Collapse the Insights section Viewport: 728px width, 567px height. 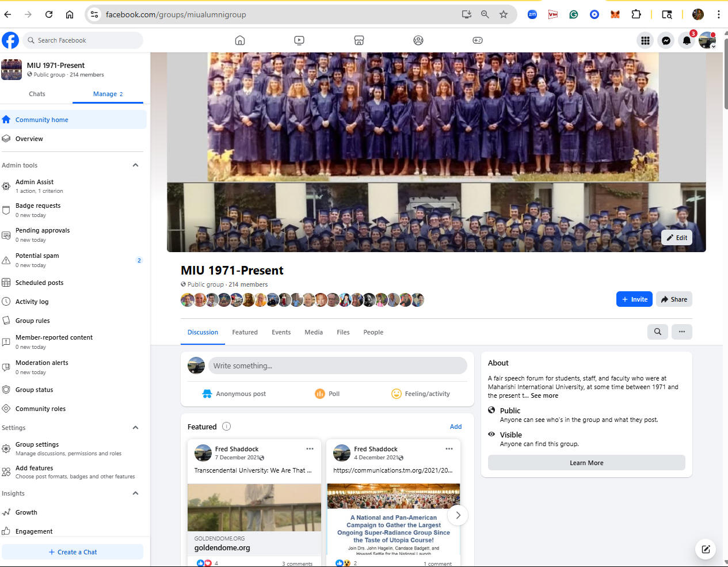tap(135, 493)
